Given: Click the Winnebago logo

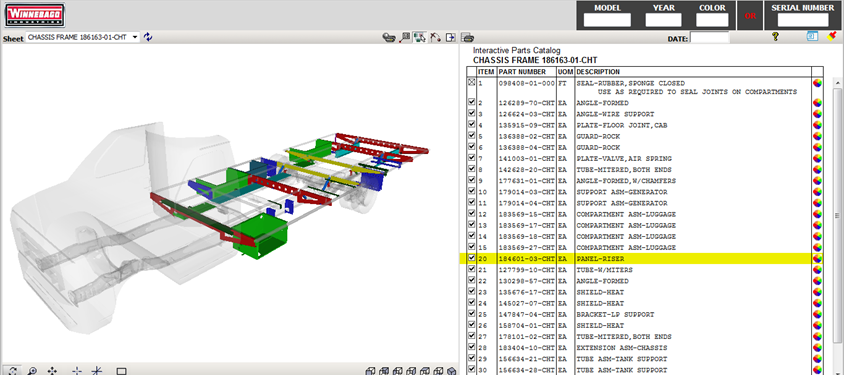Looking at the screenshot, I should click(34, 15).
